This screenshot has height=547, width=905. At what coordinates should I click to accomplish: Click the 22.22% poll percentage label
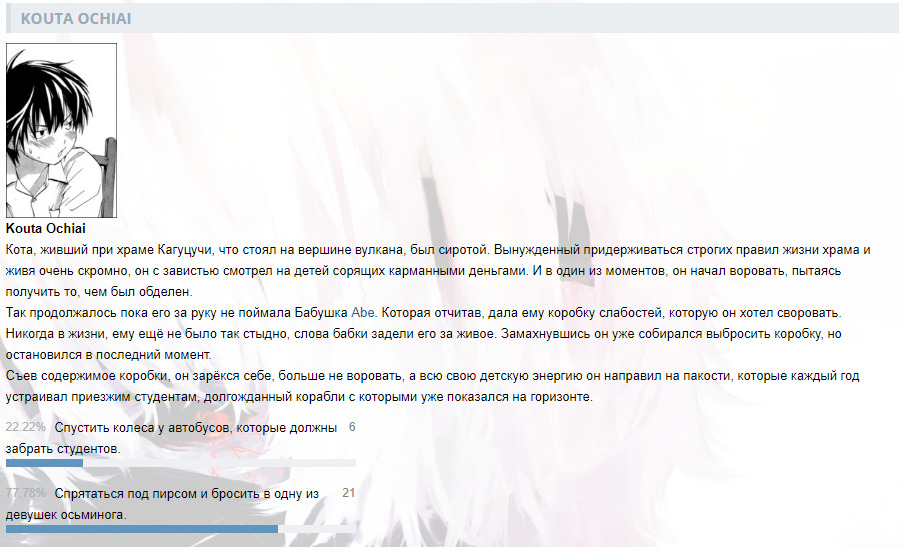pyautogui.click(x=26, y=428)
